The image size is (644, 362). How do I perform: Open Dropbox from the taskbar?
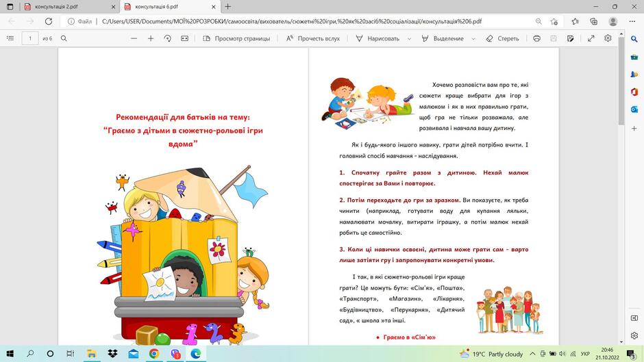(x=112, y=353)
